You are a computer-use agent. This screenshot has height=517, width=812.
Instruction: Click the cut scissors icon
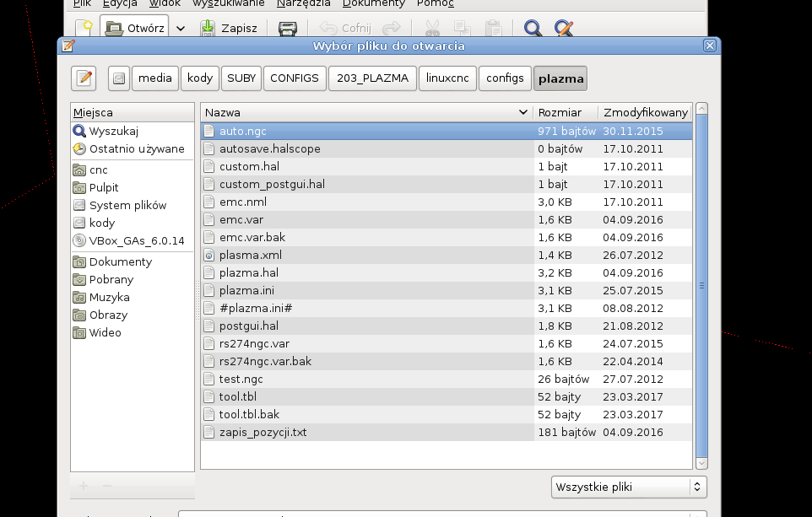(432, 28)
